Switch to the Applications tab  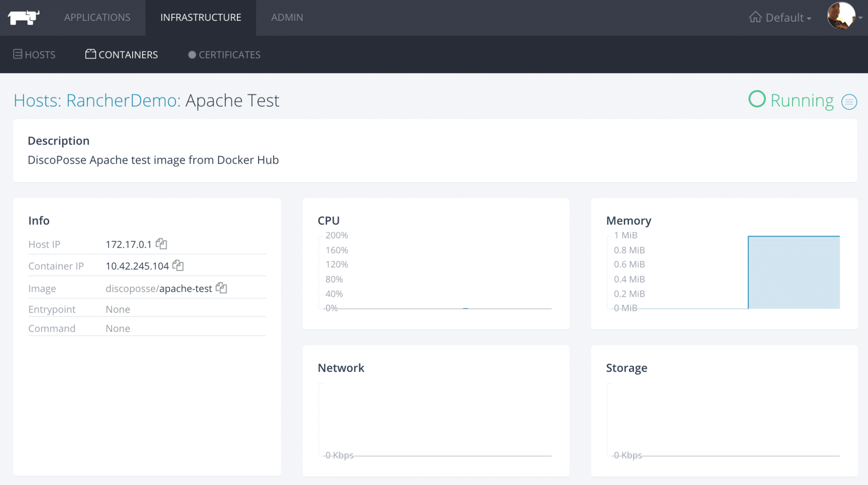(x=97, y=17)
